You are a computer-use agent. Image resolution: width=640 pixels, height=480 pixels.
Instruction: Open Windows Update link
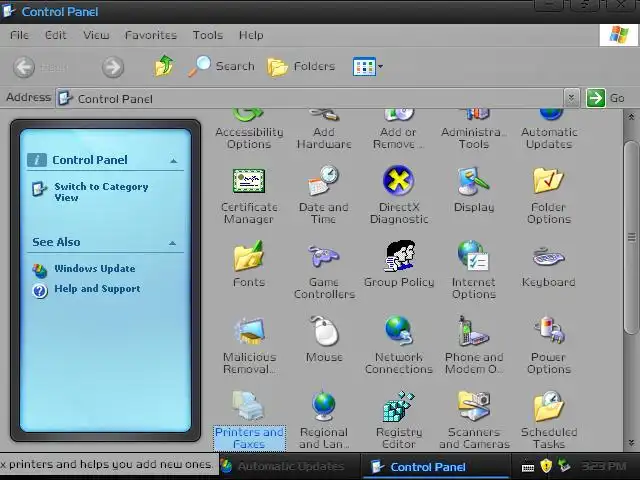click(x=95, y=269)
